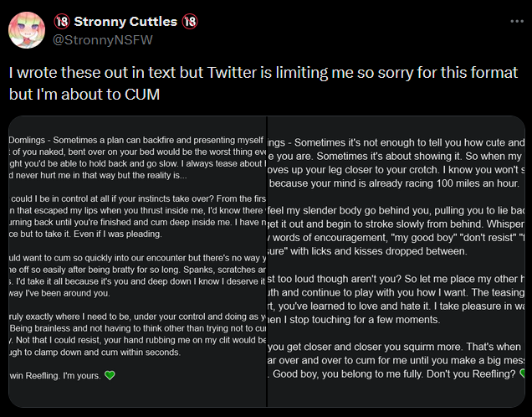Click the green heart in the left image

[109, 375]
